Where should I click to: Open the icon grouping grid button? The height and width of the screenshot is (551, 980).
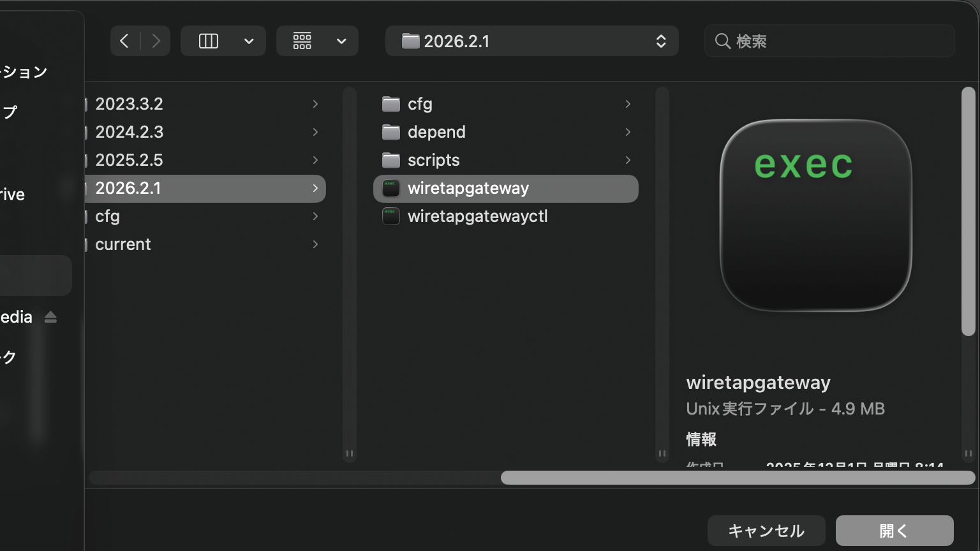tap(302, 41)
